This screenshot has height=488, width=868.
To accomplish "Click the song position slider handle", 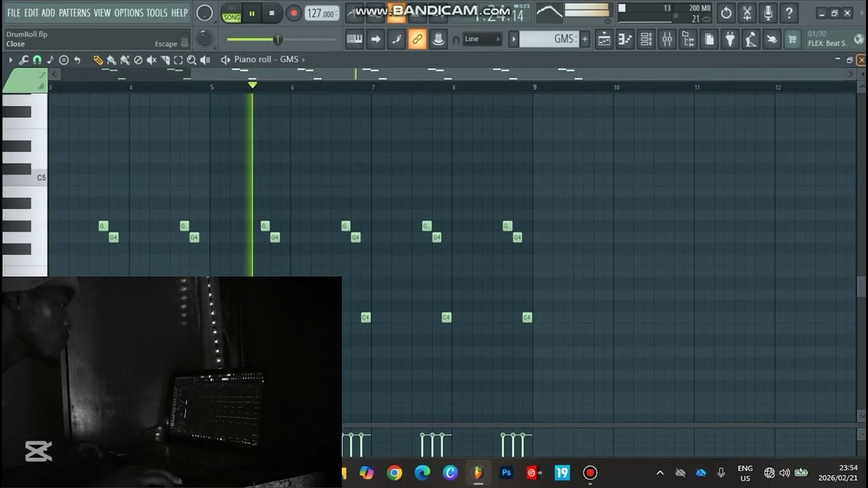I will (x=277, y=39).
